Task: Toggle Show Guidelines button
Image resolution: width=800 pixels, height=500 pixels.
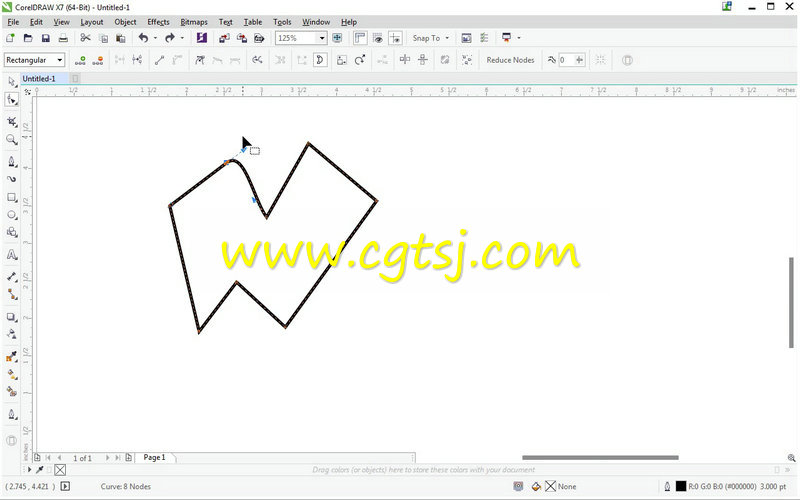Action: coord(395,38)
